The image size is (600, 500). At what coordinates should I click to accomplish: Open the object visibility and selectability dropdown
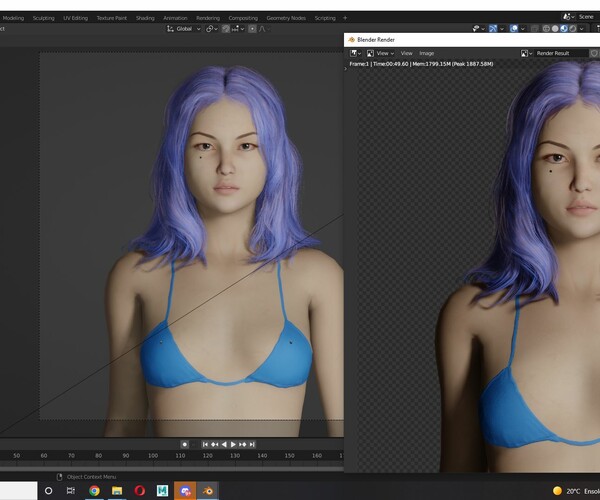click(478, 29)
